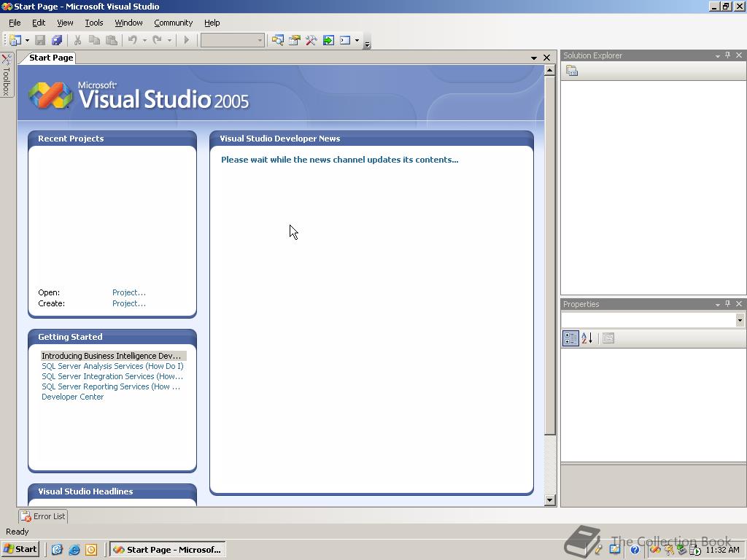Toggle Alphabetical sort in Properties panel
The width and height of the screenshot is (747, 560).
pyautogui.click(x=587, y=338)
